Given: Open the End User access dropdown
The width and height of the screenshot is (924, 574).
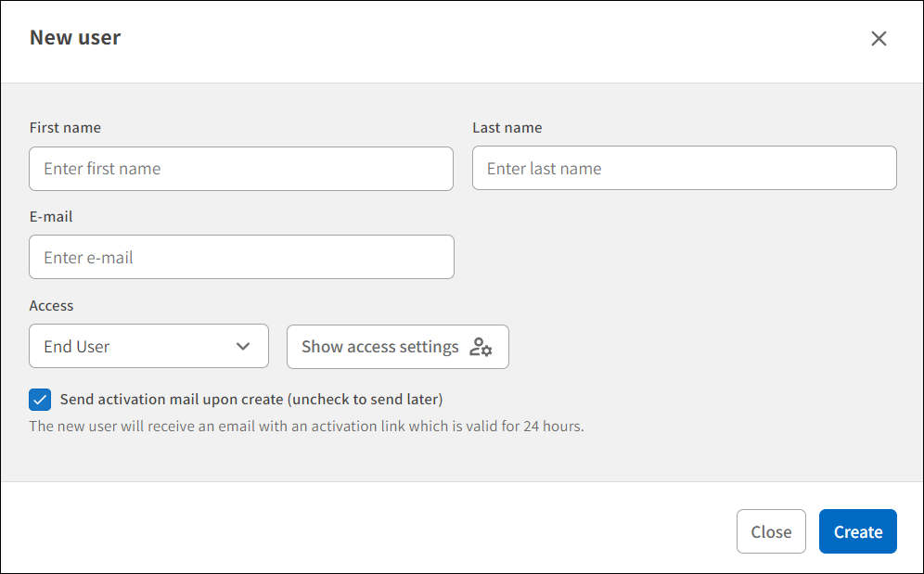Looking at the screenshot, I should (148, 346).
